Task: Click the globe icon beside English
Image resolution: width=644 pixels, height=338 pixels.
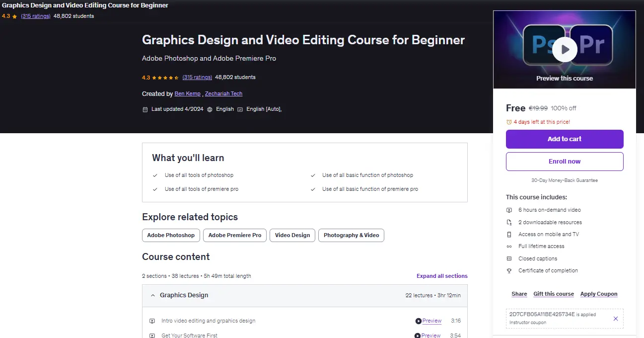Action: [210, 109]
